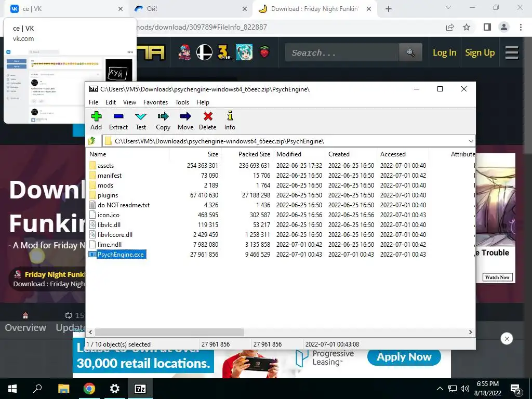
Task: Click the Smash Bros game icon
Action: (x=204, y=52)
